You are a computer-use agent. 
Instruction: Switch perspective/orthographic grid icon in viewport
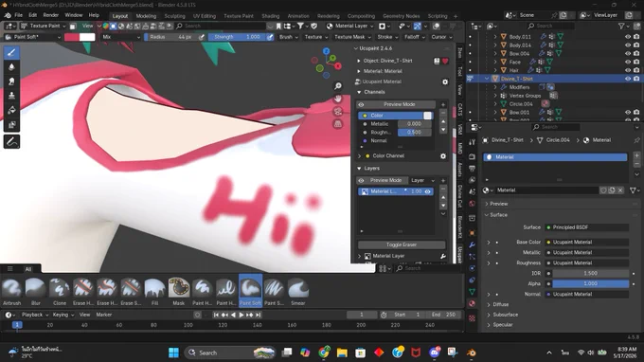337,124
